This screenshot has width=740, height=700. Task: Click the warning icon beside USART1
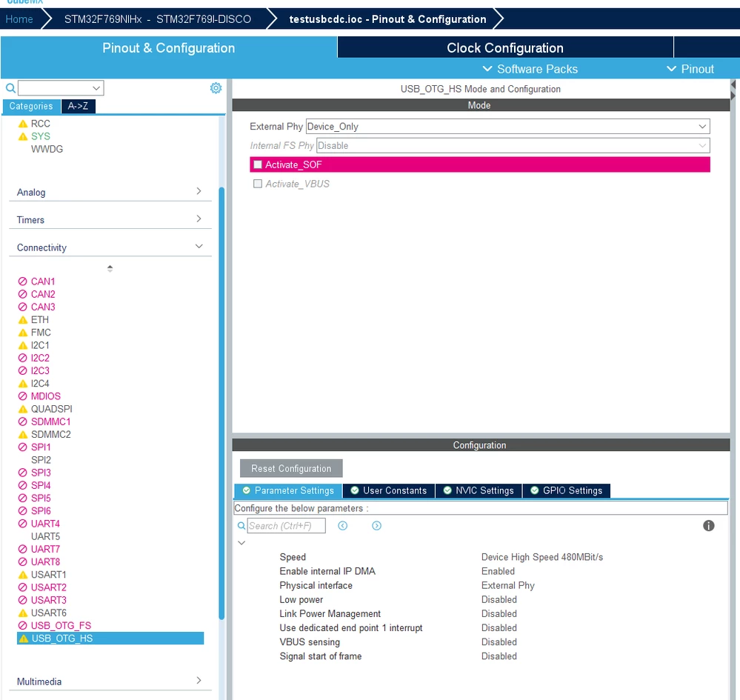(x=23, y=574)
